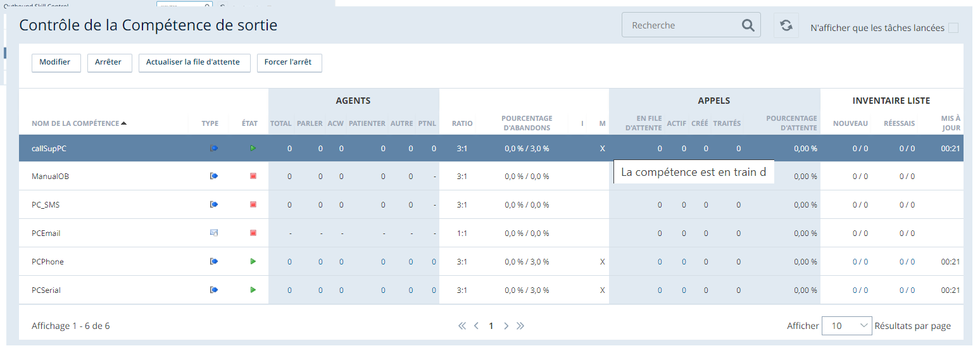Click the Affichage 1 - 6 de 6 label
The height and width of the screenshot is (353, 980).
71,326
